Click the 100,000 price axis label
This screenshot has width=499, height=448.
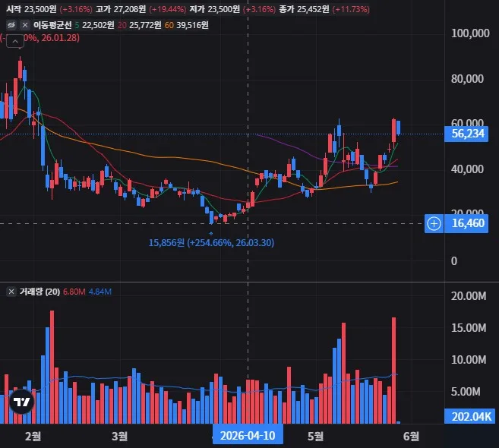click(470, 33)
